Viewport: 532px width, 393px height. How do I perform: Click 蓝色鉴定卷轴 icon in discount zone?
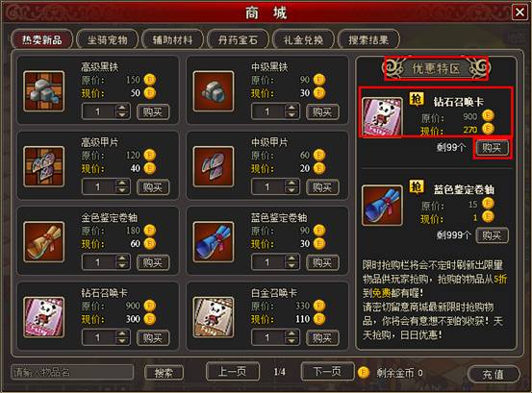(x=382, y=205)
